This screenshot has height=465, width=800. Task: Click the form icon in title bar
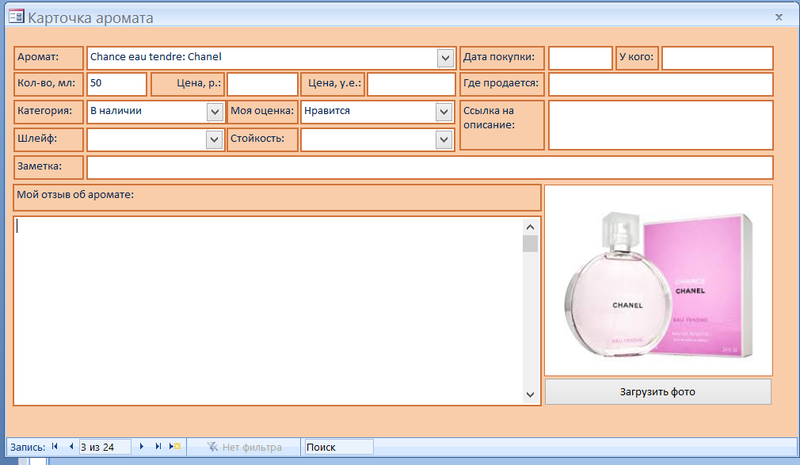16,16
